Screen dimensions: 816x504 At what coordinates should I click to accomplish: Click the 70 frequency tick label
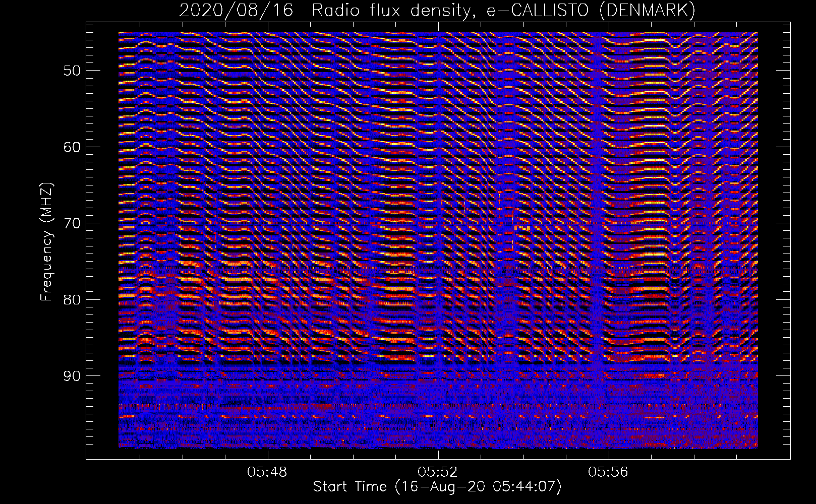tap(72, 223)
